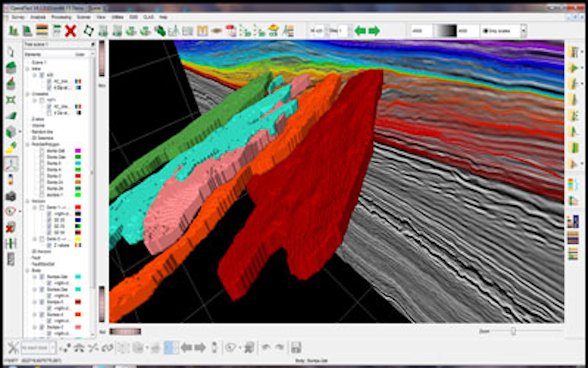The height and width of the screenshot is (368, 588).
Task: Click the camera snapshot icon in left sidebar
Action: (x=11, y=196)
